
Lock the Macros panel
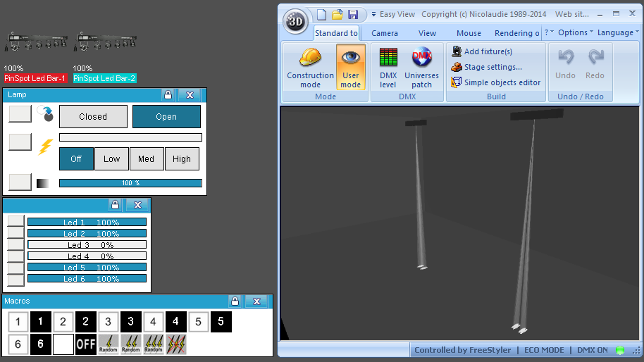click(235, 301)
